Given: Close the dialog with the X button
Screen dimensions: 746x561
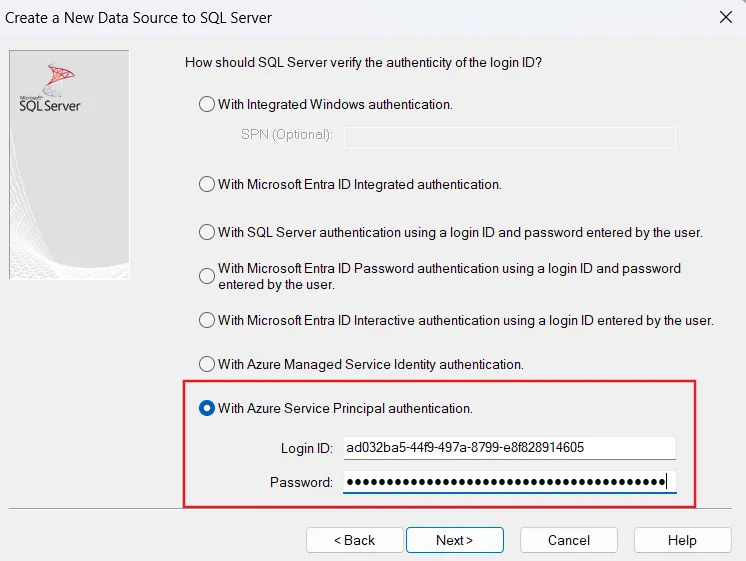Looking at the screenshot, I should [x=726, y=18].
